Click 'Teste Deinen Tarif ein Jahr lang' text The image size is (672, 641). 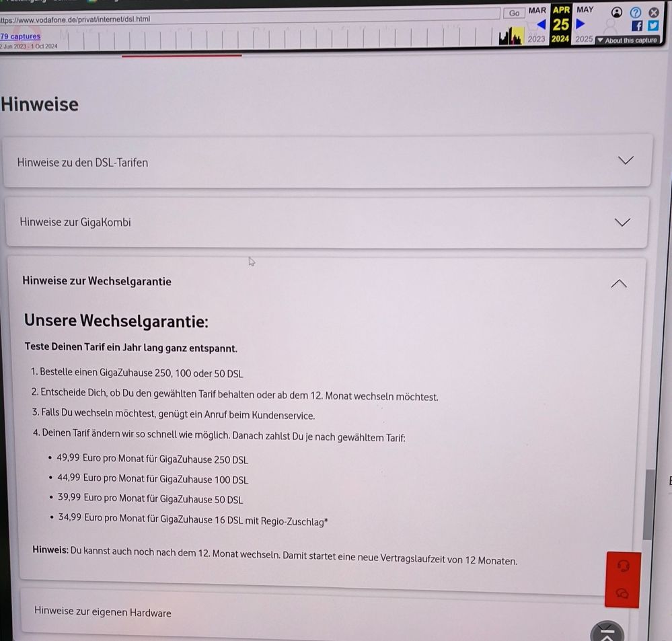pos(130,347)
